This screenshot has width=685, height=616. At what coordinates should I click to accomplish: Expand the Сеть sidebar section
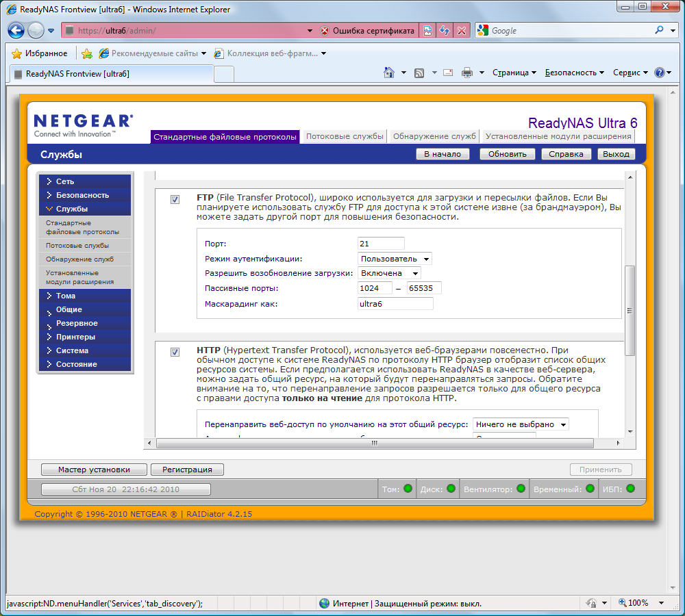pos(85,181)
